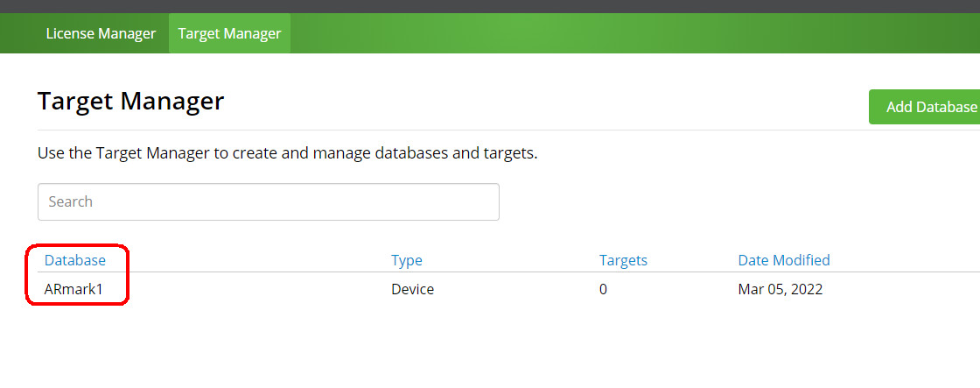This screenshot has height=388, width=980.
Task: Click the Add Database button
Action: pos(925,107)
